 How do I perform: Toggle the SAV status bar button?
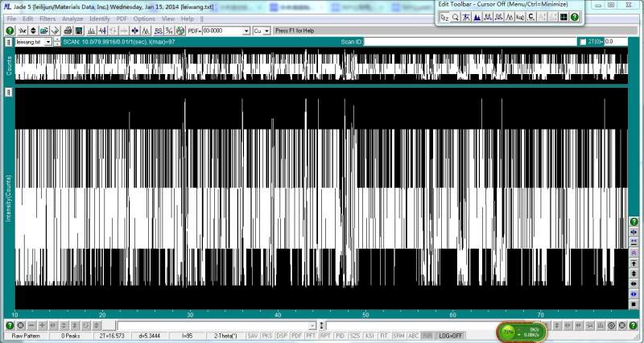tap(253, 336)
